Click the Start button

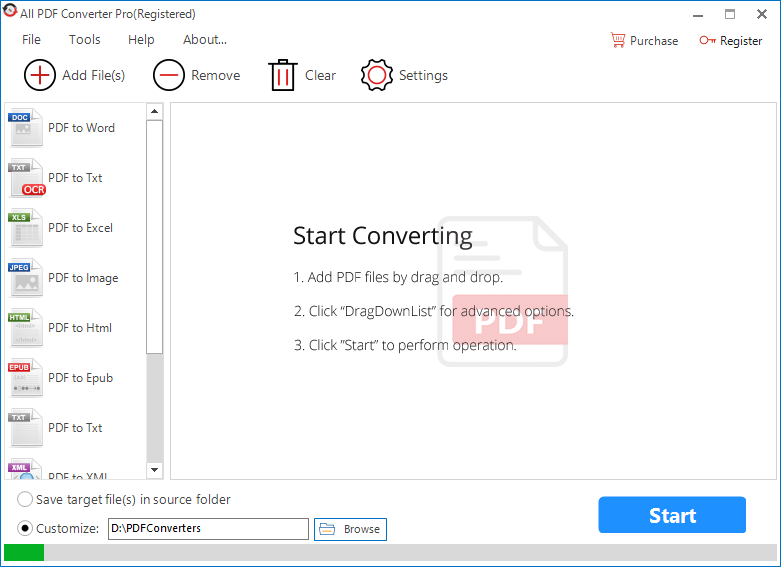pyautogui.click(x=672, y=515)
